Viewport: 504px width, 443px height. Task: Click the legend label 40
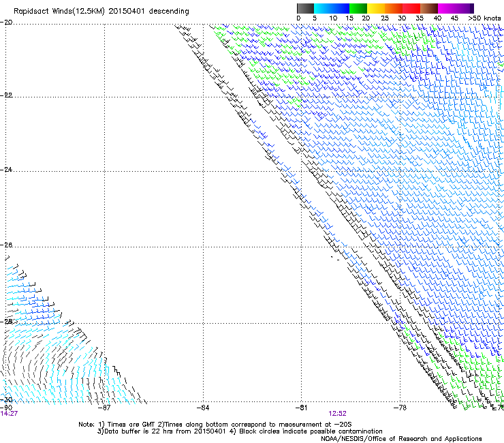coord(437,18)
